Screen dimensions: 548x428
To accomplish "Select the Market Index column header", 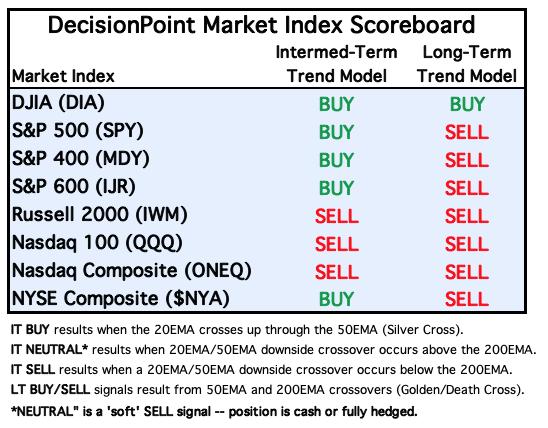I will pos(63,76).
